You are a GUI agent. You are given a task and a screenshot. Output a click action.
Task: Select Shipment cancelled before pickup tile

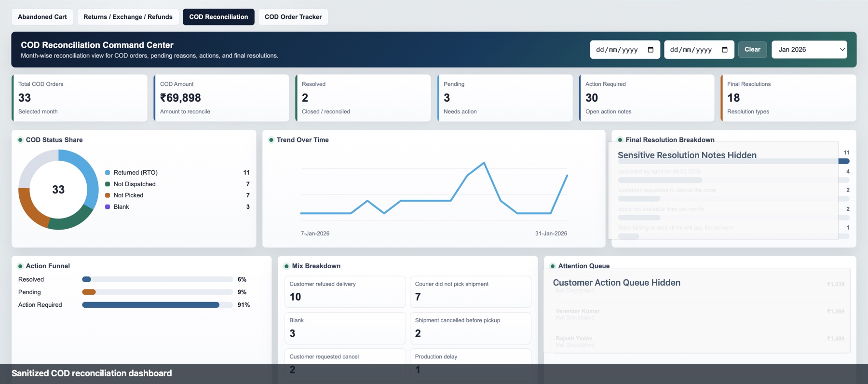click(470, 328)
